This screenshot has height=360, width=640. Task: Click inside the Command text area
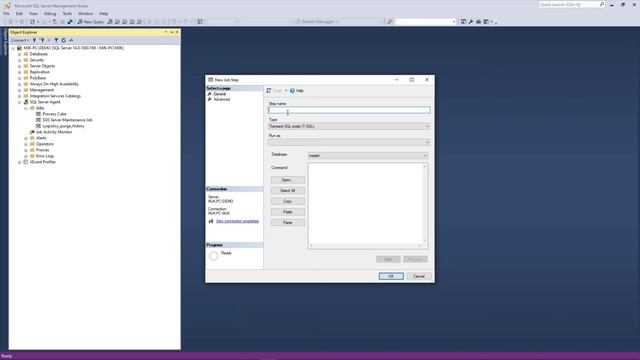[x=366, y=204]
